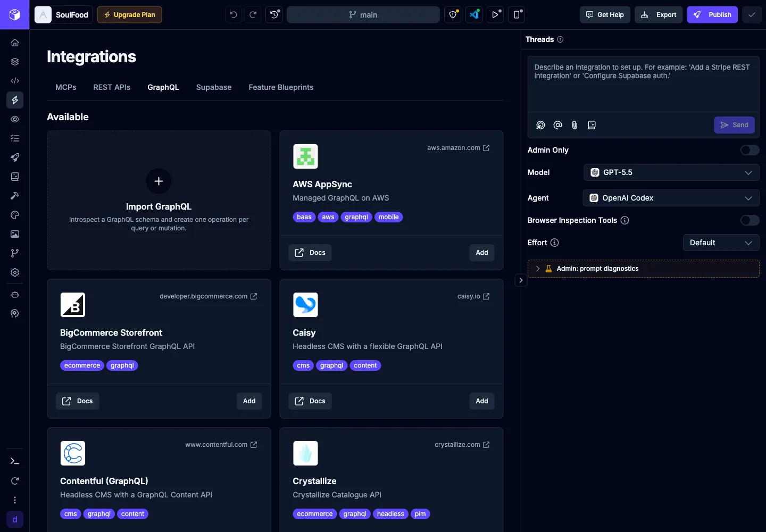Open the robot agent icon in the sidebar
This screenshot has width=766, height=532.
[15, 295]
